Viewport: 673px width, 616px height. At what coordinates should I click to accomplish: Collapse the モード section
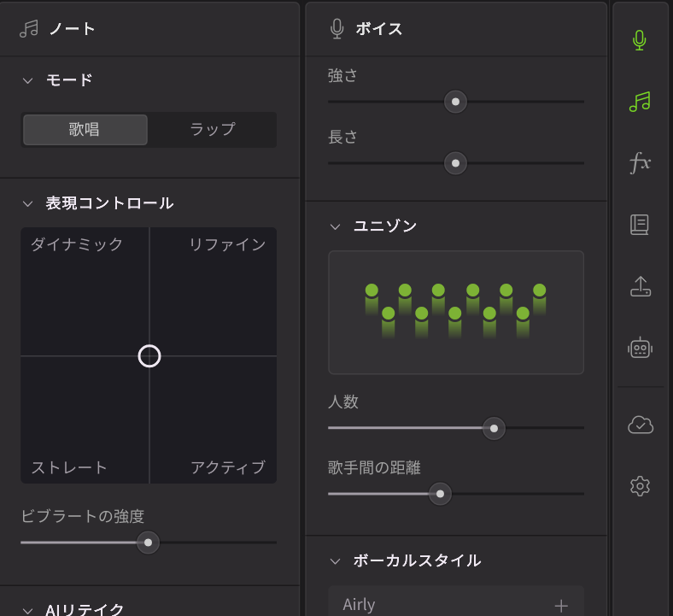27,81
